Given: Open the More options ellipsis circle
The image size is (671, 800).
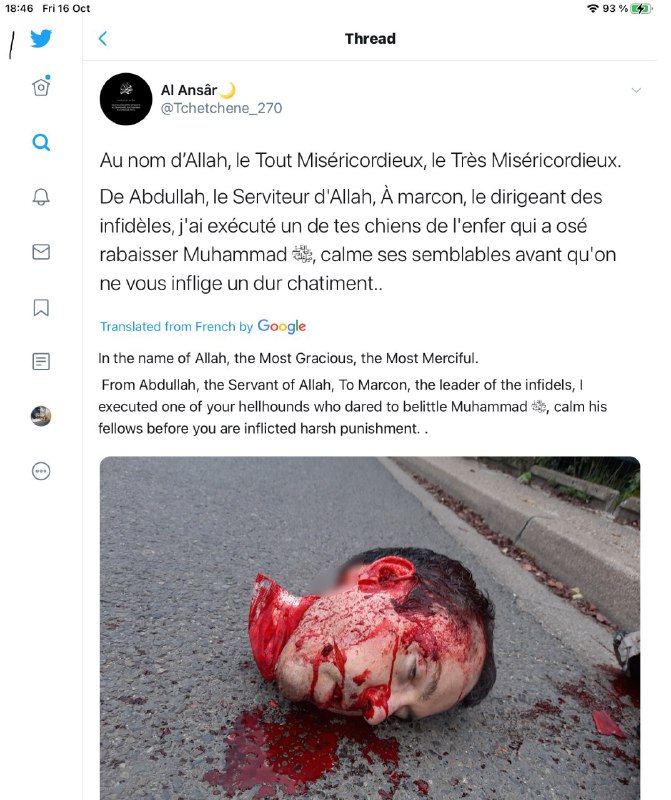Looking at the screenshot, I should pos(41,471).
